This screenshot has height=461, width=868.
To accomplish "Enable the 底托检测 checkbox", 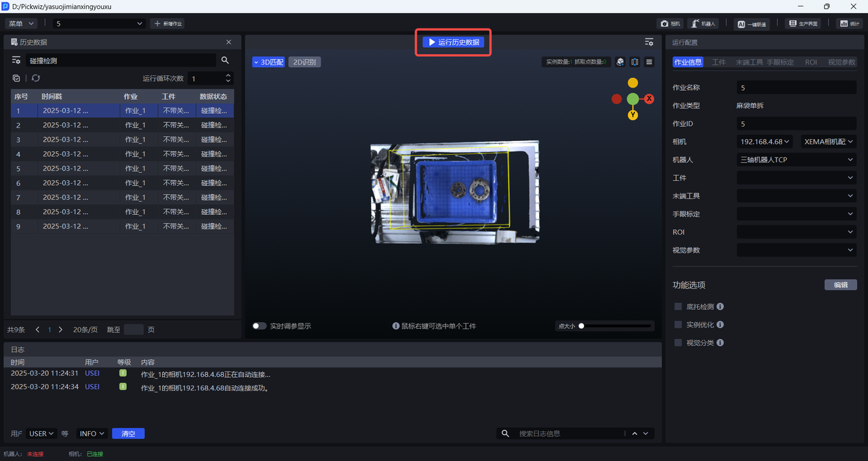I will click(678, 306).
